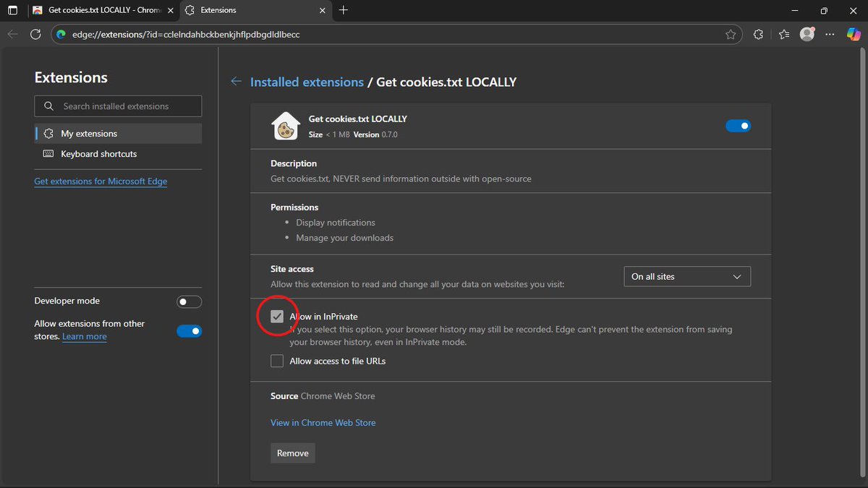Open Settings and more (three dots)
Image resolution: width=868 pixels, height=488 pixels.
pyautogui.click(x=831, y=34)
